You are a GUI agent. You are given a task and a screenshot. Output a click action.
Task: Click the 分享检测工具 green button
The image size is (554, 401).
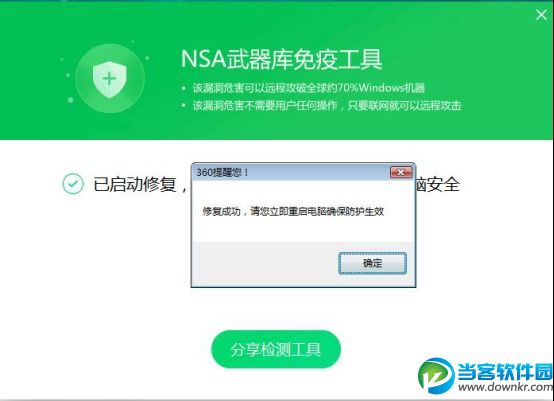coord(276,349)
